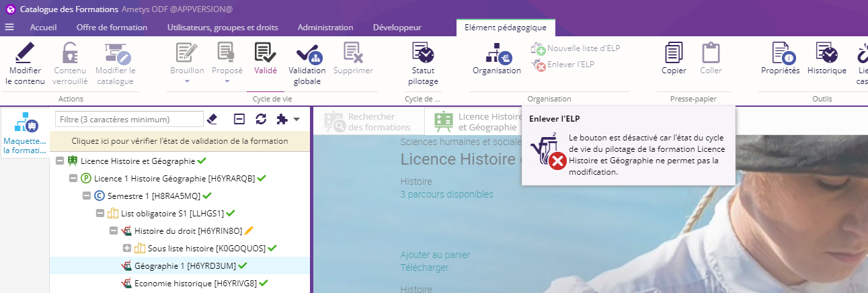Refresh the formation tree
The image size is (868, 293).
point(262,119)
